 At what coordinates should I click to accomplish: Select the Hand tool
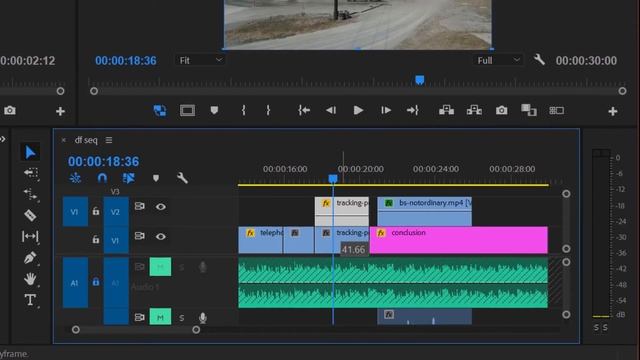[30, 279]
